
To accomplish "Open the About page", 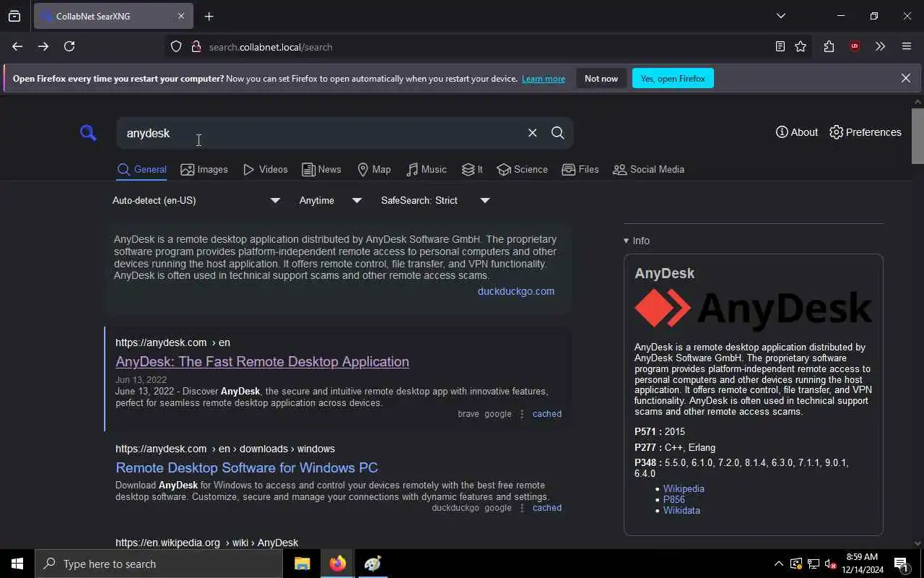I will 796,132.
